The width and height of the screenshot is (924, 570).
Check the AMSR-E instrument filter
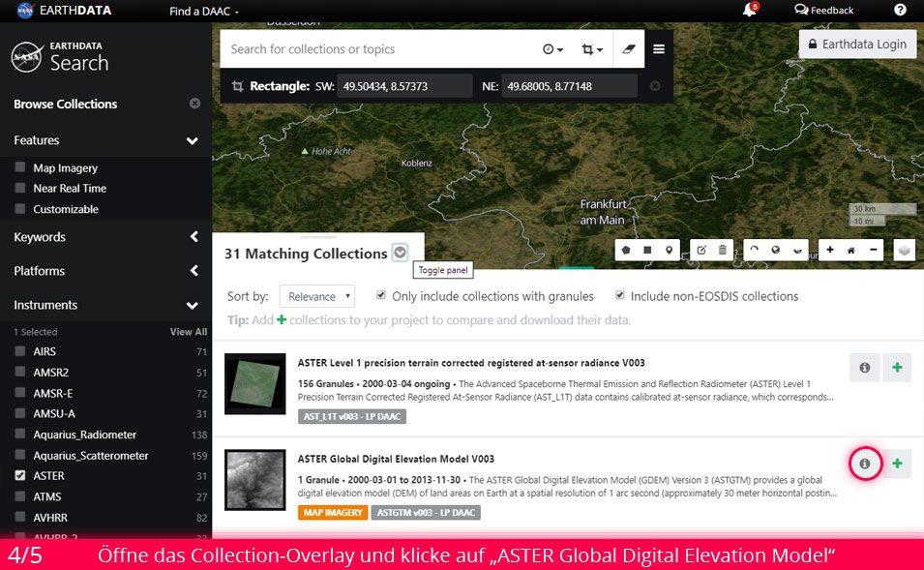(20, 393)
